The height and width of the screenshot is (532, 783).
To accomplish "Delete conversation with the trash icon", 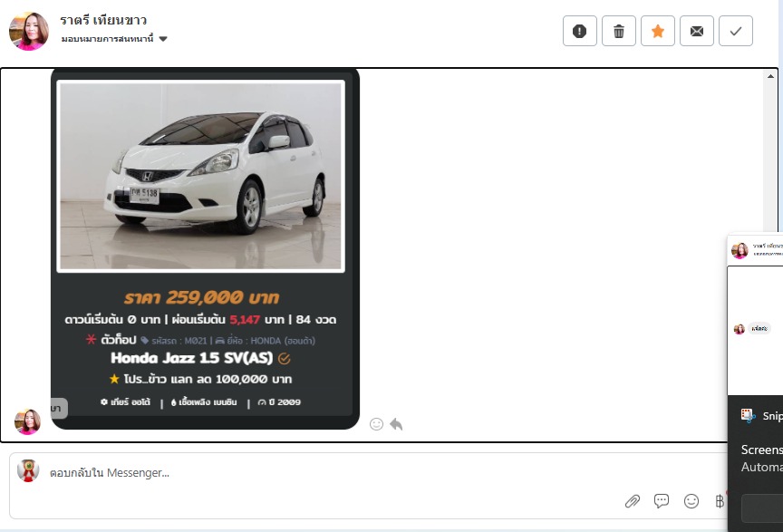I will pyautogui.click(x=619, y=31).
